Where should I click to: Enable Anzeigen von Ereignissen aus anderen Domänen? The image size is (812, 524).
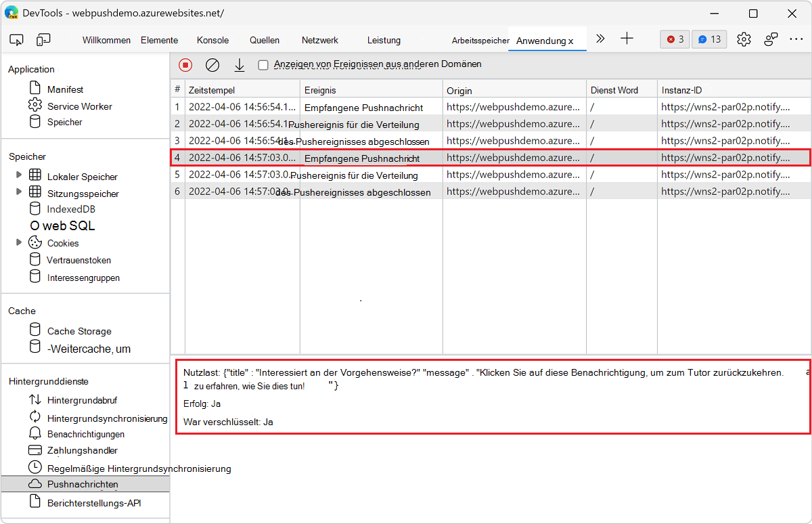point(263,64)
